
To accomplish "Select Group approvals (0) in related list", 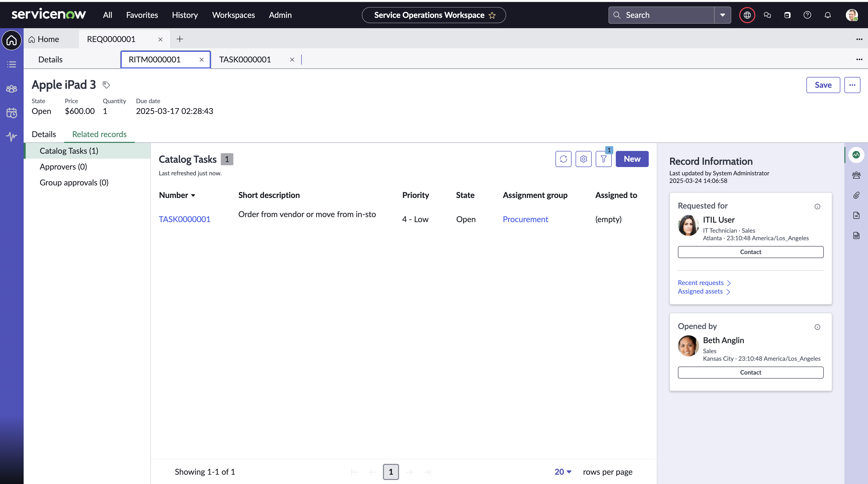I will (87, 183).
